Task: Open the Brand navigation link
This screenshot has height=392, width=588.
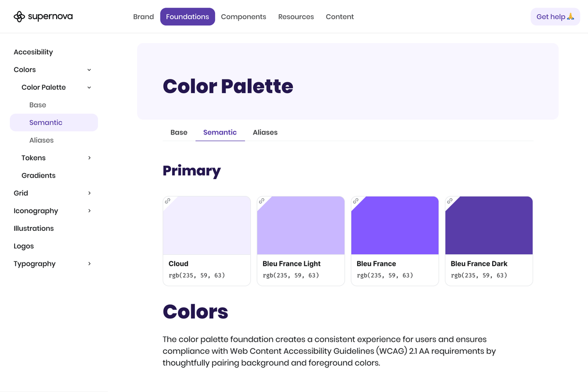Action: click(143, 16)
